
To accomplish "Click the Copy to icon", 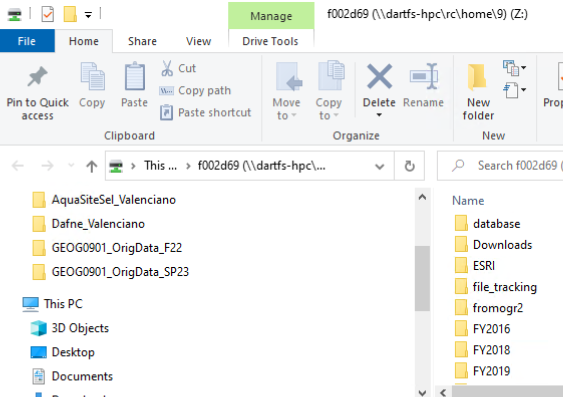I will tap(331, 75).
